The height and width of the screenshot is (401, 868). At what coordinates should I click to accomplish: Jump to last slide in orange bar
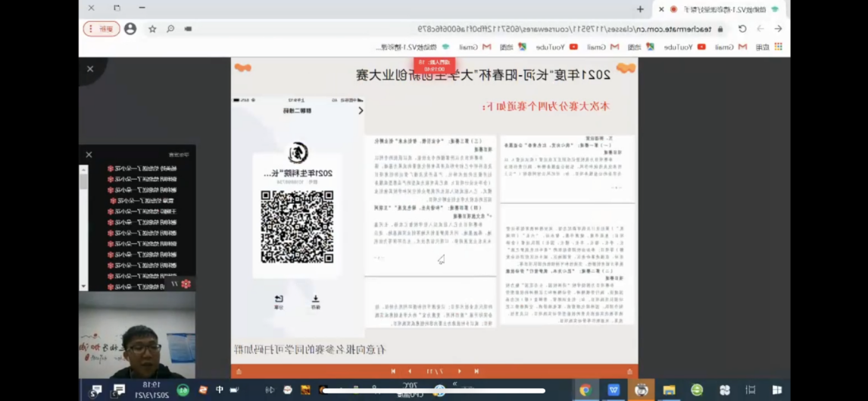393,371
